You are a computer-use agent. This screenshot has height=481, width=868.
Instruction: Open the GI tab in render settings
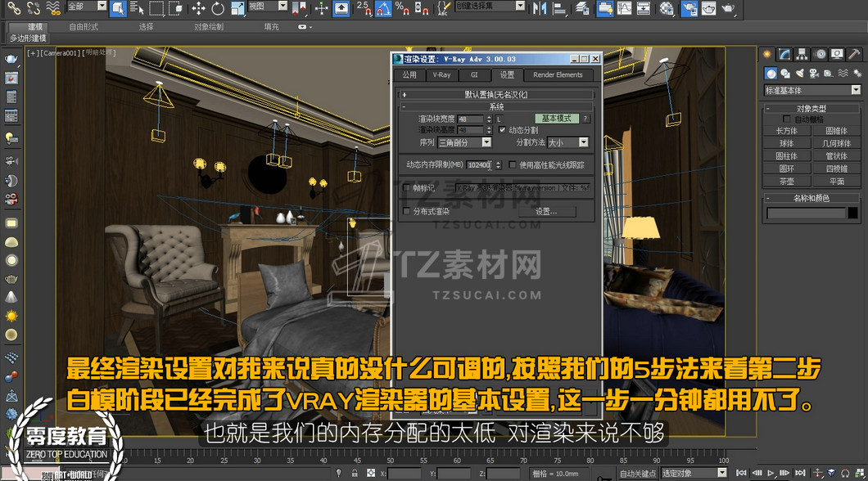474,74
